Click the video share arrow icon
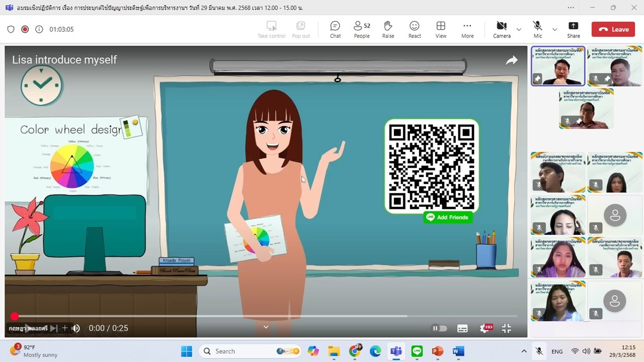The image size is (644, 362). pos(512,60)
